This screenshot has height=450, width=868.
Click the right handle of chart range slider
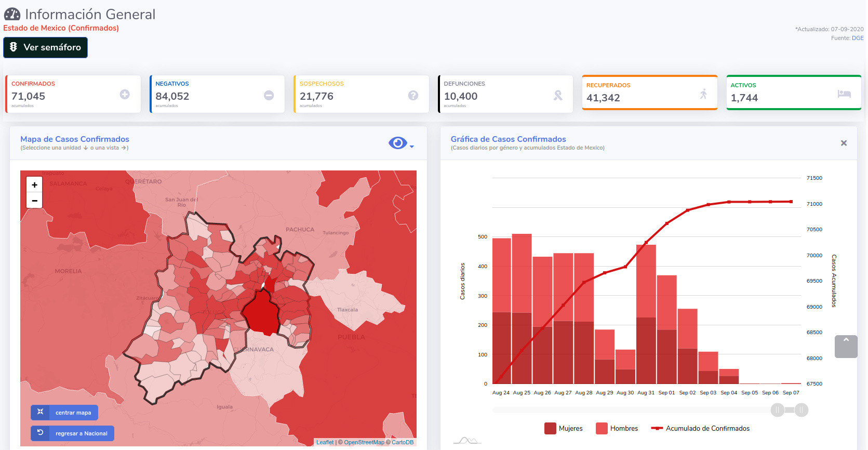[x=802, y=410]
